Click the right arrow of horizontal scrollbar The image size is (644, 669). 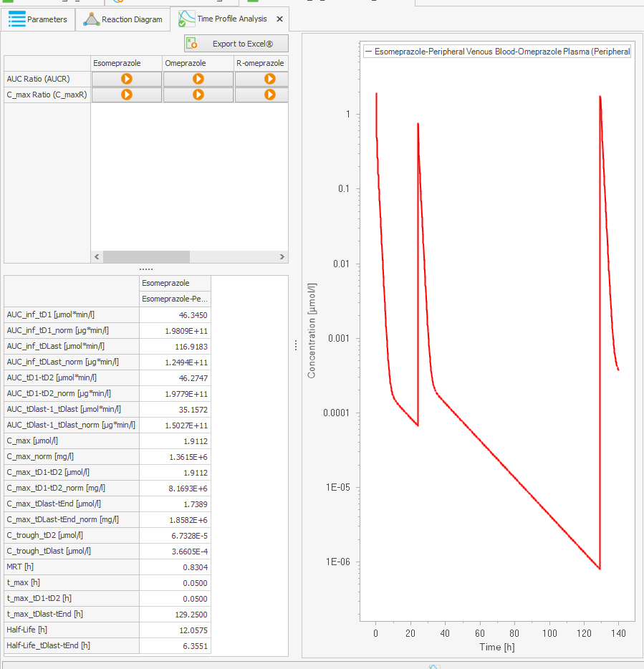(282, 257)
